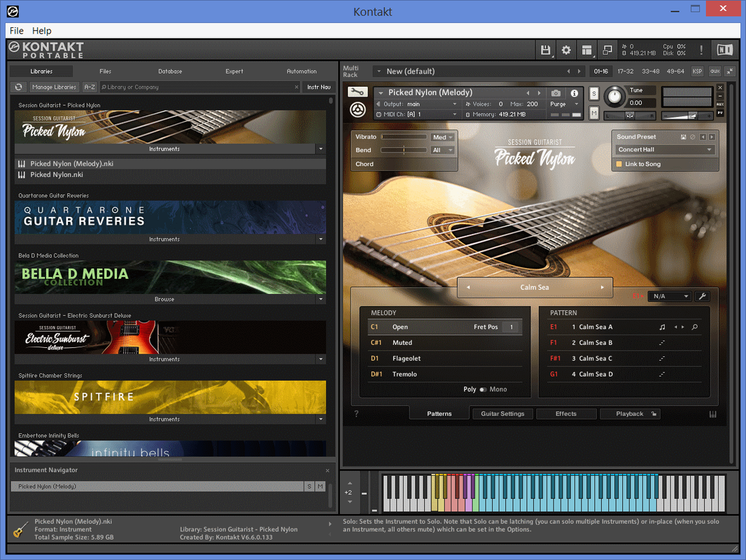
Task: Select multi rack page 17-32
Action: tap(625, 71)
